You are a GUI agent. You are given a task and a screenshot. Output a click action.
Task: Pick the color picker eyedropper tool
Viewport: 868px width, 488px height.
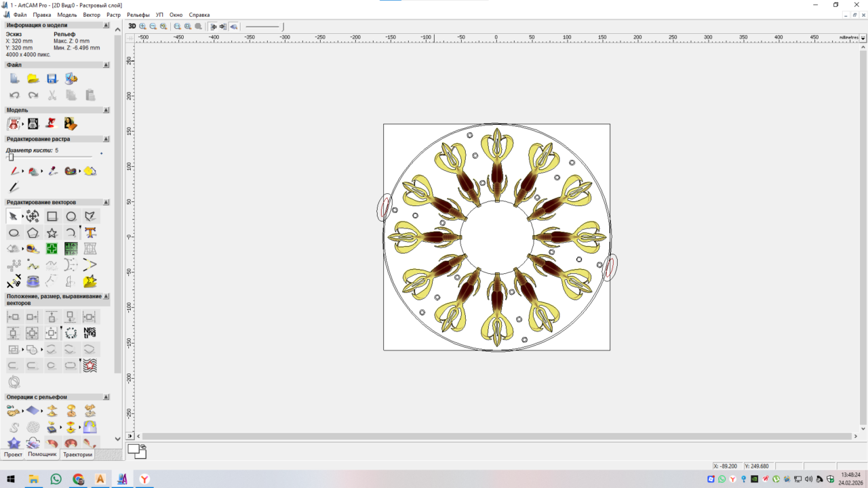click(x=52, y=171)
